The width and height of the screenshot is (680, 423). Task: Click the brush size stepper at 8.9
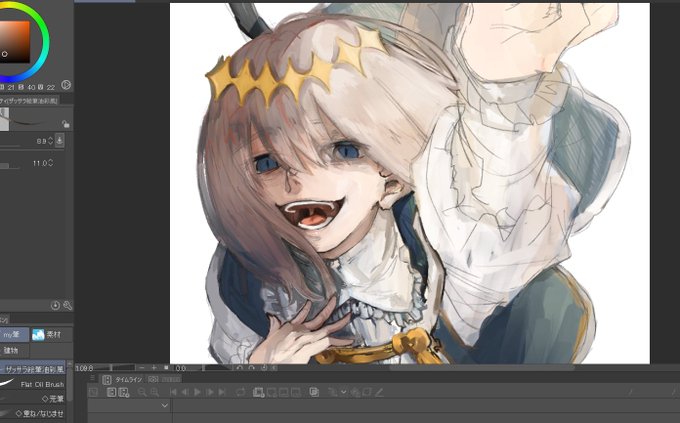click(50, 141)
